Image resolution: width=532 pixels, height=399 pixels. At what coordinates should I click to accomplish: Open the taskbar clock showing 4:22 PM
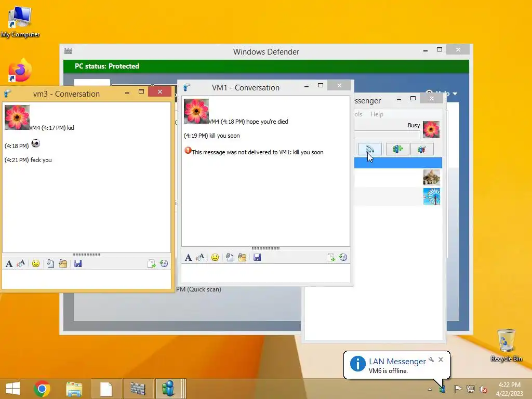509,389
